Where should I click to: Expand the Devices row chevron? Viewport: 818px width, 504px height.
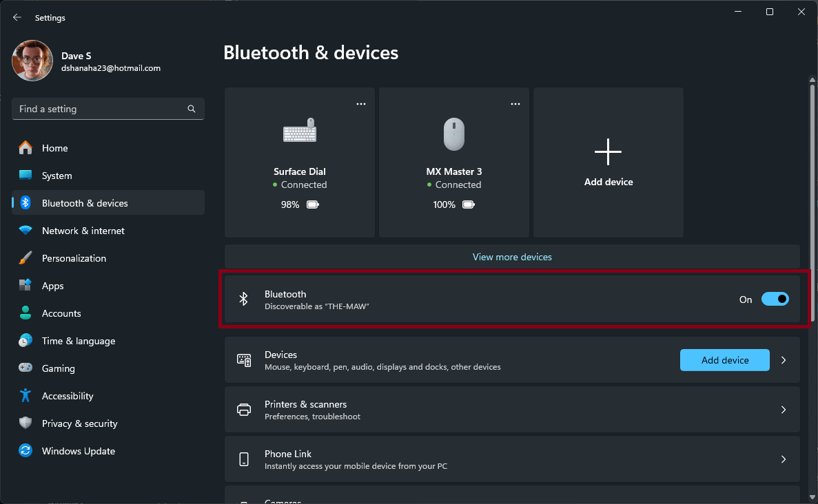coord(784,360)
